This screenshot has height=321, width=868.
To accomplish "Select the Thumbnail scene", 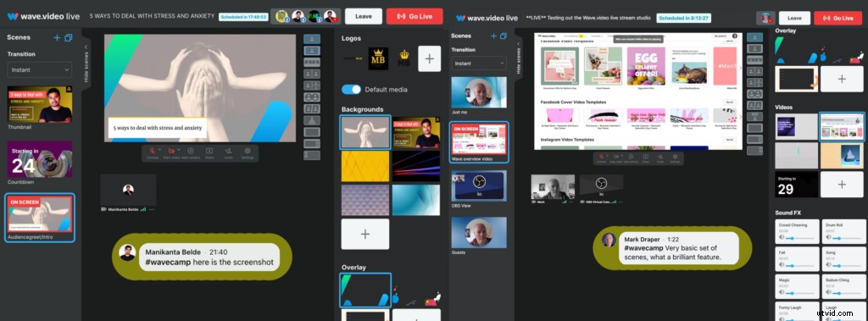I will click(40, 105).
